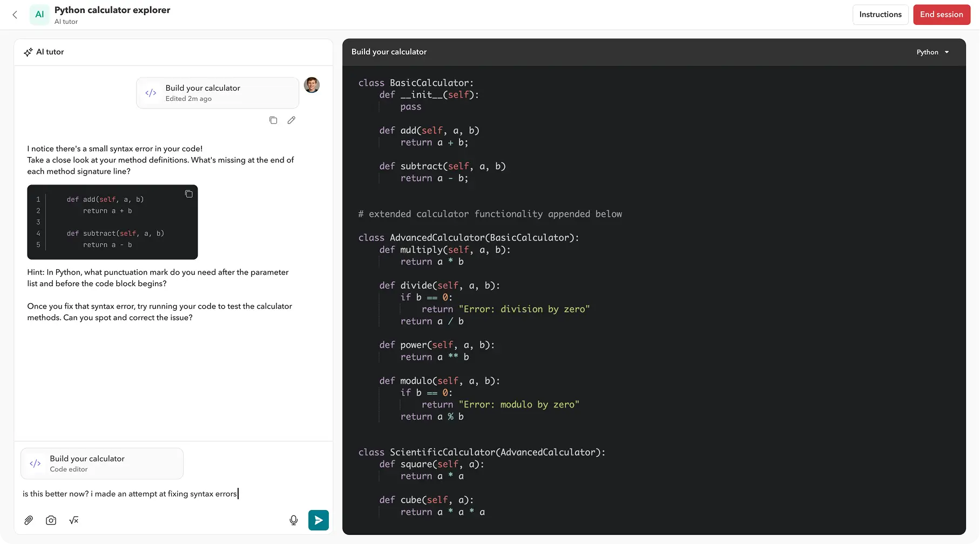Insert a math formula
This screenshot has height=544, width=980.
[73, 520]
